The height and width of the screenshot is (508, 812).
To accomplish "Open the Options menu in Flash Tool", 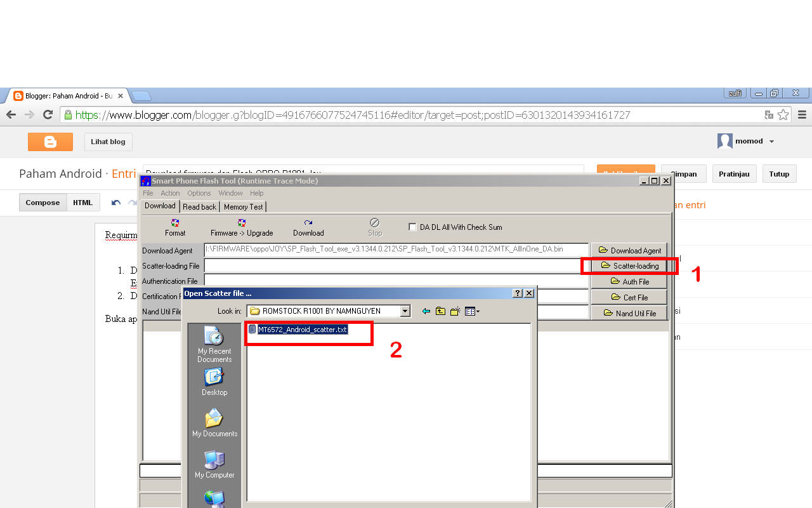I will 199,193.
